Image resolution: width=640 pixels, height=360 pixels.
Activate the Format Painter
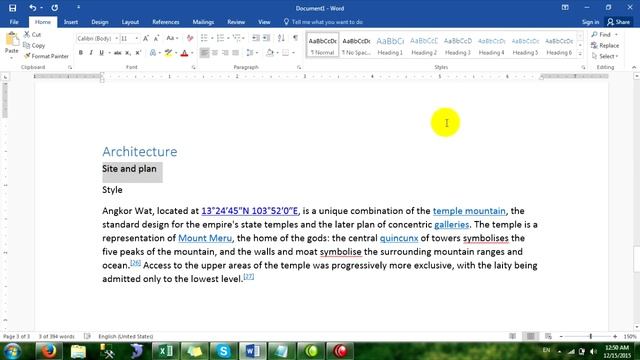click(x=46, y=56)
